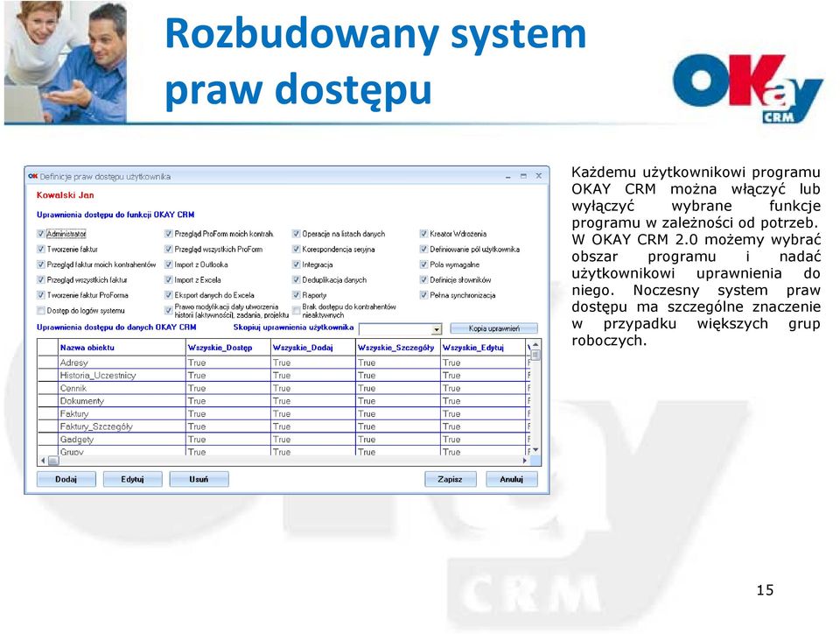This screenshot has width=840, height=634.
Task: Click the horizontal scrollbar left arrow
Action: [x=44, y=461]
